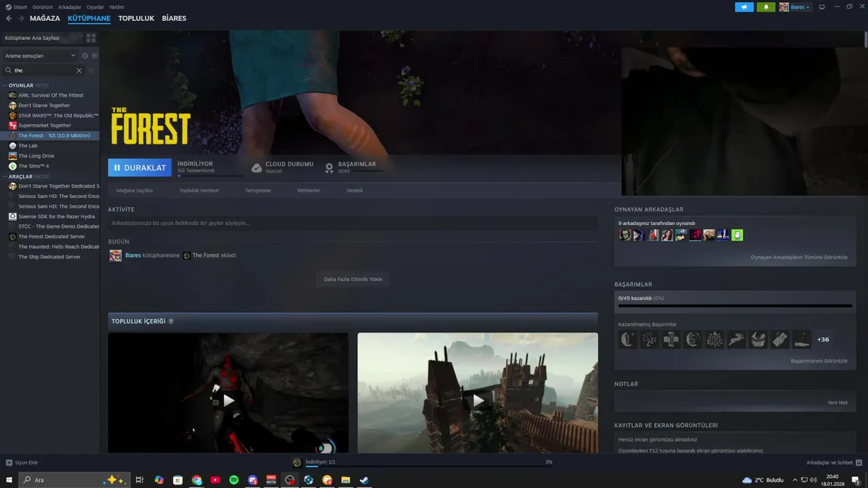Play the wooden fortress community video
Viewport: 868px width, 488px height.
coord(478,401)
